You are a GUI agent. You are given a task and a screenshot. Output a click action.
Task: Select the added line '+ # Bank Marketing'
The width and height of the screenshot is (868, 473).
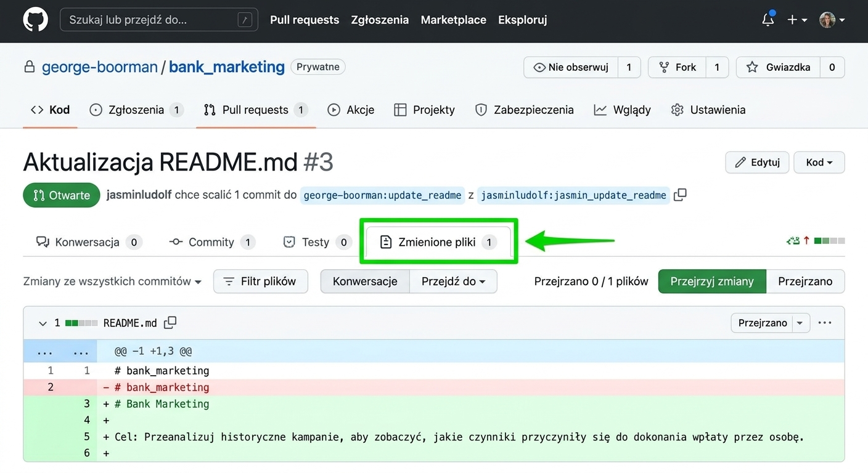tap(434, 404)
